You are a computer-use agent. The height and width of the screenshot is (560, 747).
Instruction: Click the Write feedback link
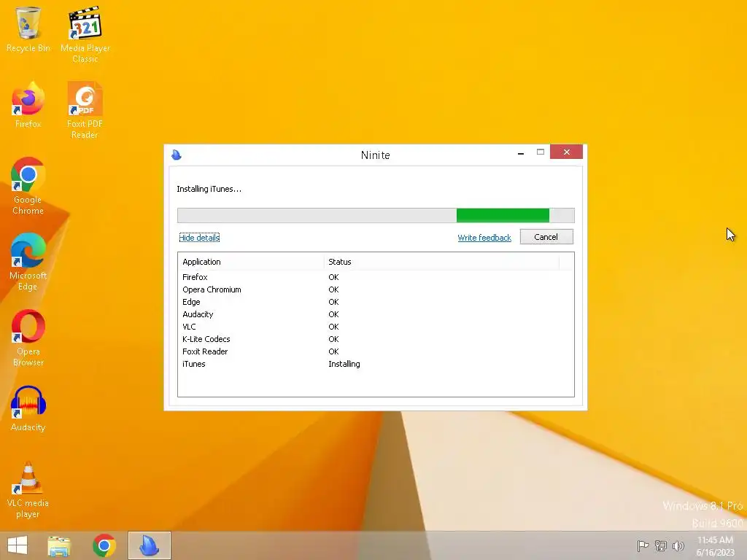pyautogui.click(x=484, y=238)
